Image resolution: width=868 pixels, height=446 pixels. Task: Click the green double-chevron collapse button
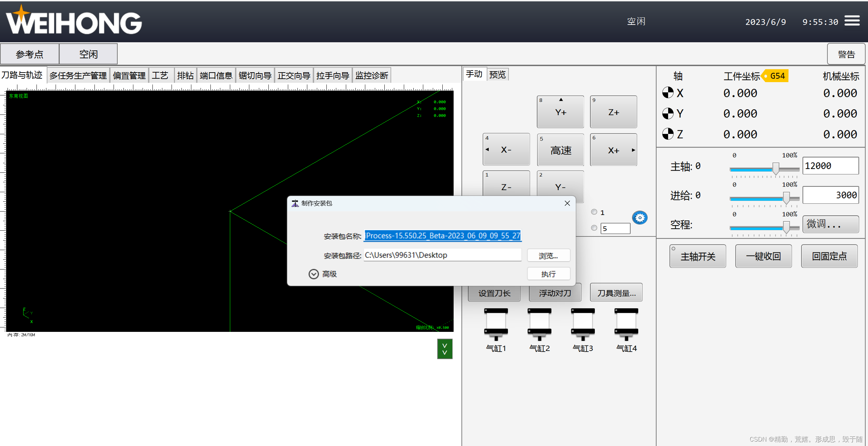tap(444, 349)
